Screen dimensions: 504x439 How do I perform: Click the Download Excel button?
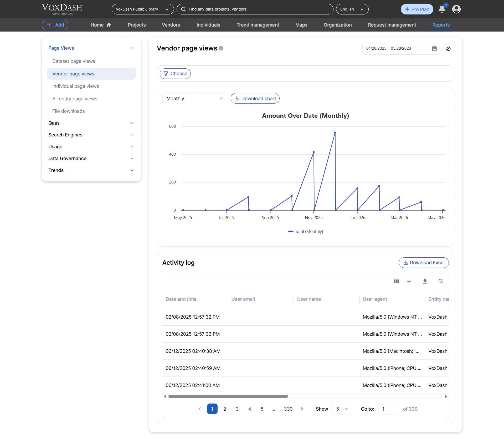pyautogui.click(x=424, y=263)
